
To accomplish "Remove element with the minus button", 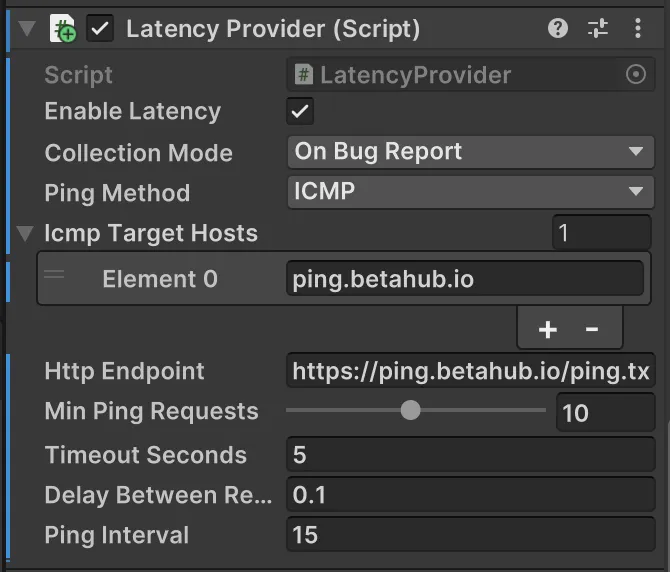I will 592,329.
